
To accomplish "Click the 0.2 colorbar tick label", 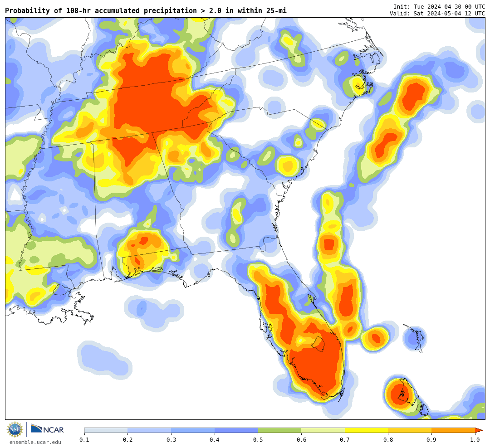I will tap(128, 440).
